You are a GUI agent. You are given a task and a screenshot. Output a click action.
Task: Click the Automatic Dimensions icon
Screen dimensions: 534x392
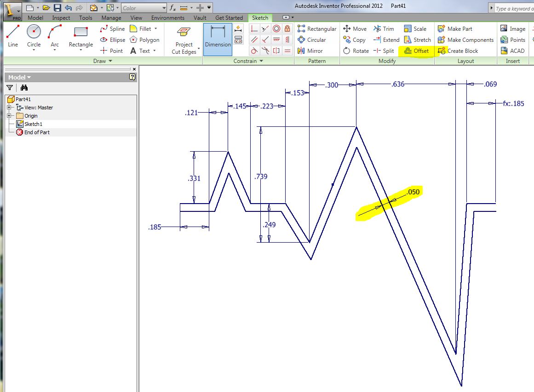(238, 29)
